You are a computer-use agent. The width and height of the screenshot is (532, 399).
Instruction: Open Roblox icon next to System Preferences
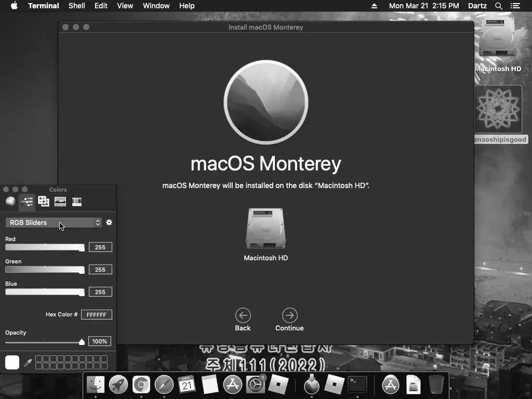pos(278,384)
